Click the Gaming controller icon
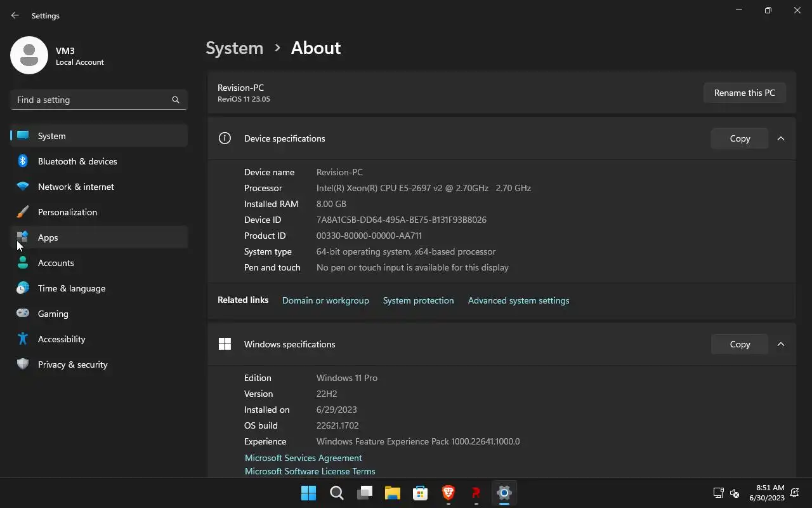 pyautogui.click(x=23, y=313)
